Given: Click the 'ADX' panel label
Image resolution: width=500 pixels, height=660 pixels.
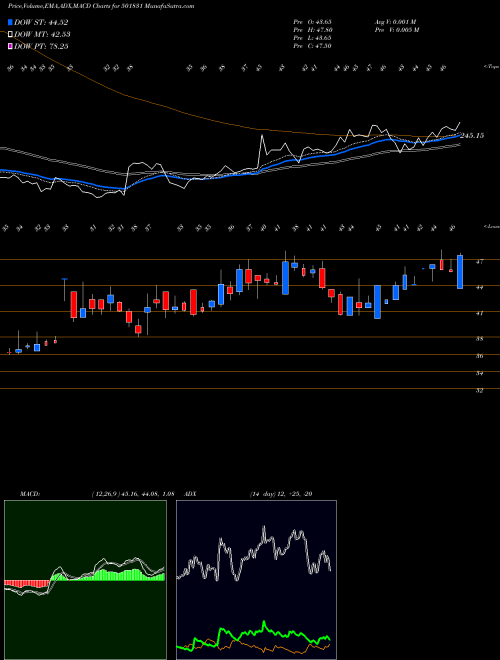Looking at the screenshot, I should point(190,494).
